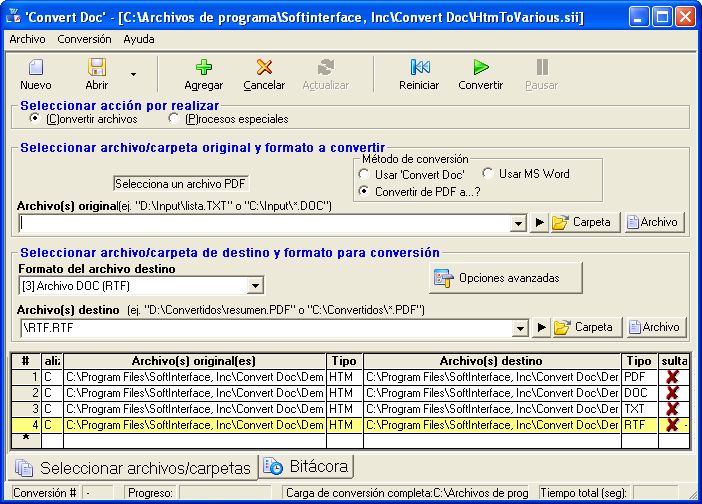The height and width of the screenshot is (504, 702).
Task: Click the PDF type cell in row 1
Action: click(640, 377)
